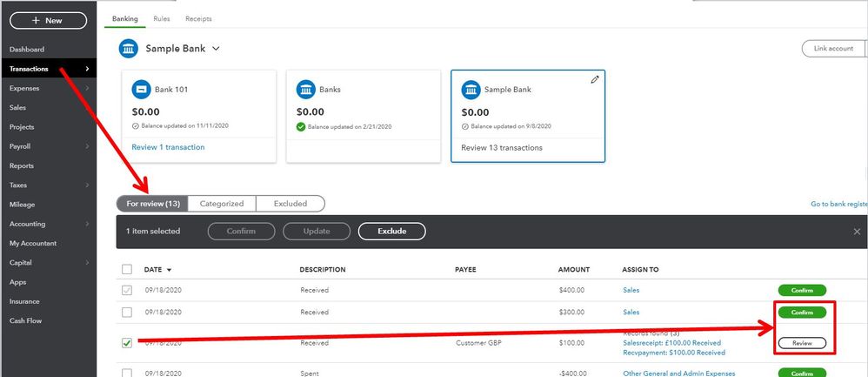This screenshot has height=377, width=868.
Task: Click the Link account button
Action: [x=834, y=48]
